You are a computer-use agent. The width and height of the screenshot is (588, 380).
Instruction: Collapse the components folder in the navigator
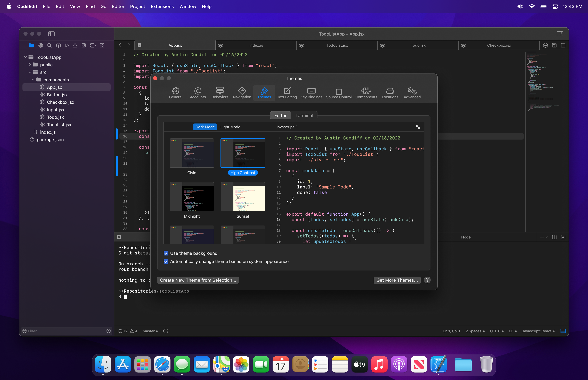tap(34, 79)
